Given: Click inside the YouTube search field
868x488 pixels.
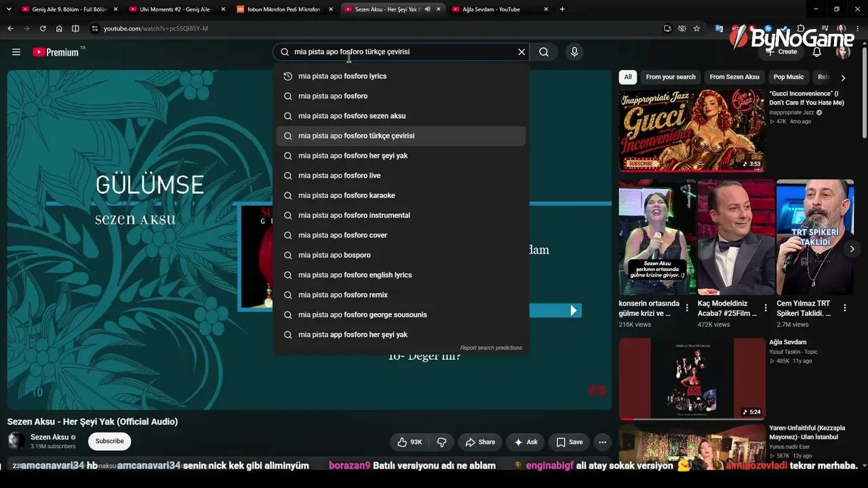Looking at the screenshot, I should (x=400, y=52).
